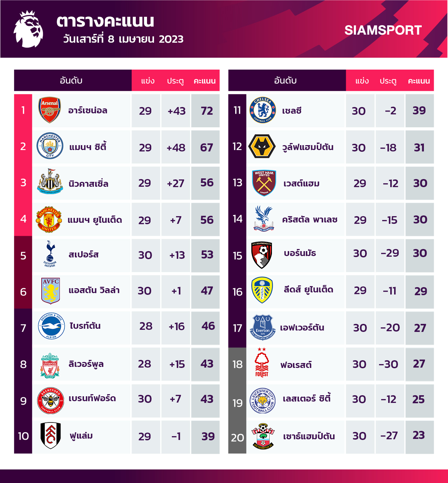Click the Liverpool team name text

86,364
